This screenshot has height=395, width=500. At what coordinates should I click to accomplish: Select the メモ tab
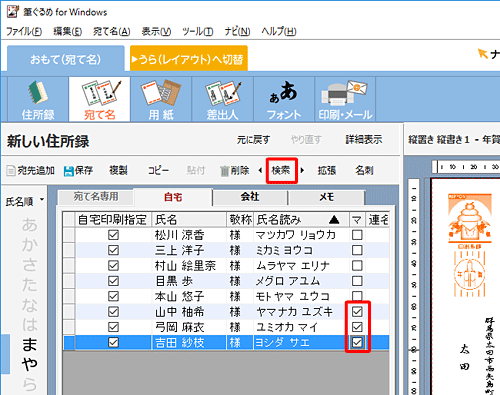(327, 197)
